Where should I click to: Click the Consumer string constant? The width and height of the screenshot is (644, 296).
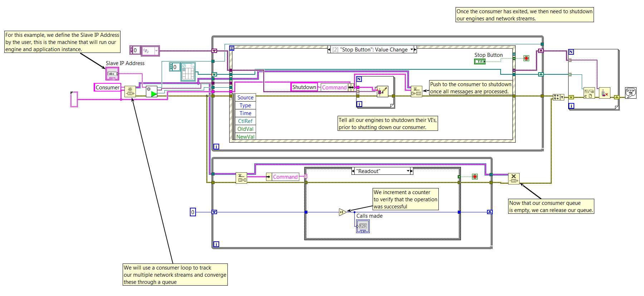pos(107,88)
